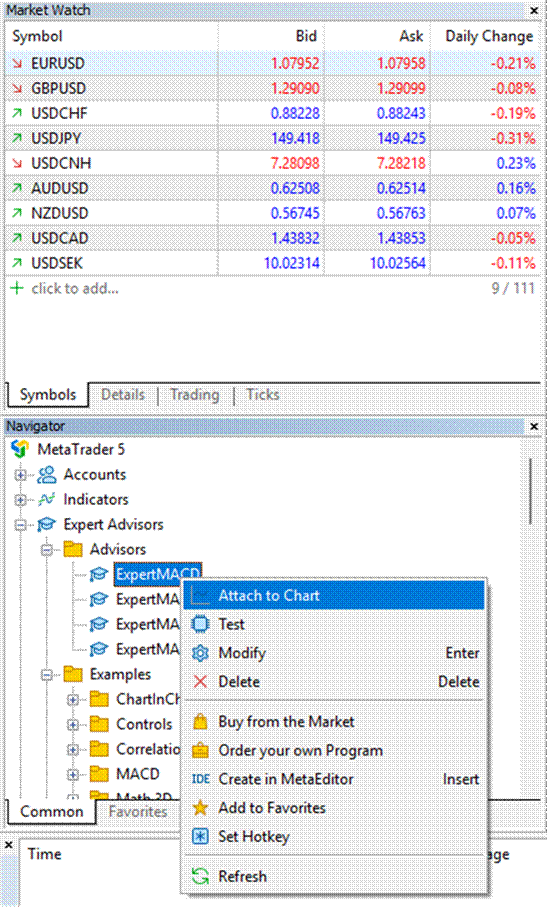Sort by the Bid column header
This screenshot has height=907, width=547.
pos(271,36)
